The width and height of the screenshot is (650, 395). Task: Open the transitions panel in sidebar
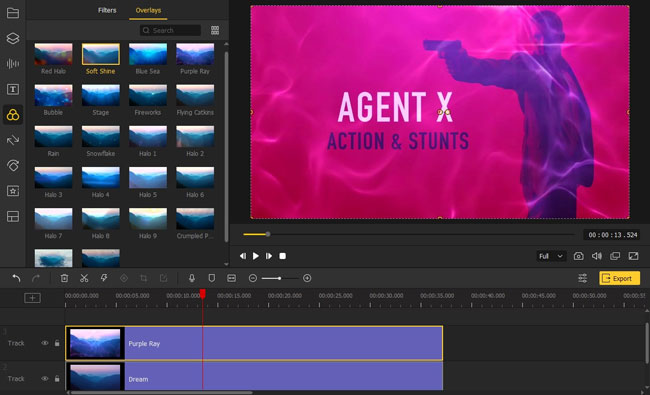pos(13,140)
